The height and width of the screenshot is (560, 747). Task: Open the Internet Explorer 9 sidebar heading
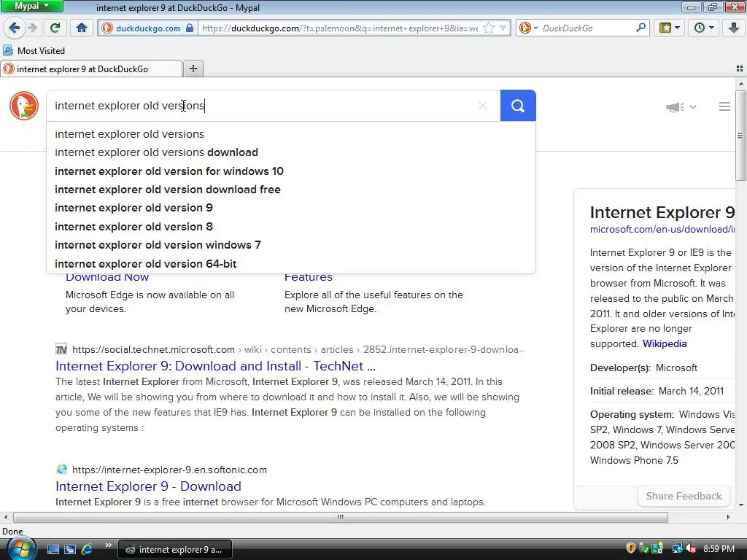pyautogui.click(x=662, y=212)
